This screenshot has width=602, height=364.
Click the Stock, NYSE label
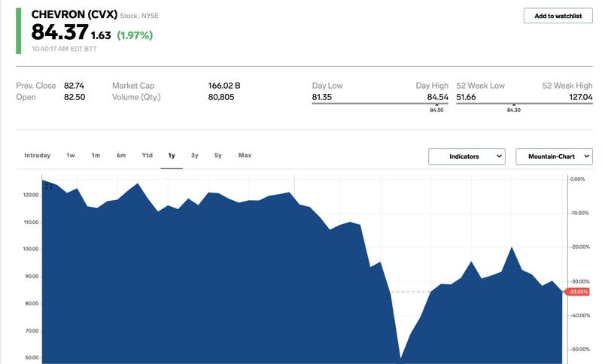139,16
